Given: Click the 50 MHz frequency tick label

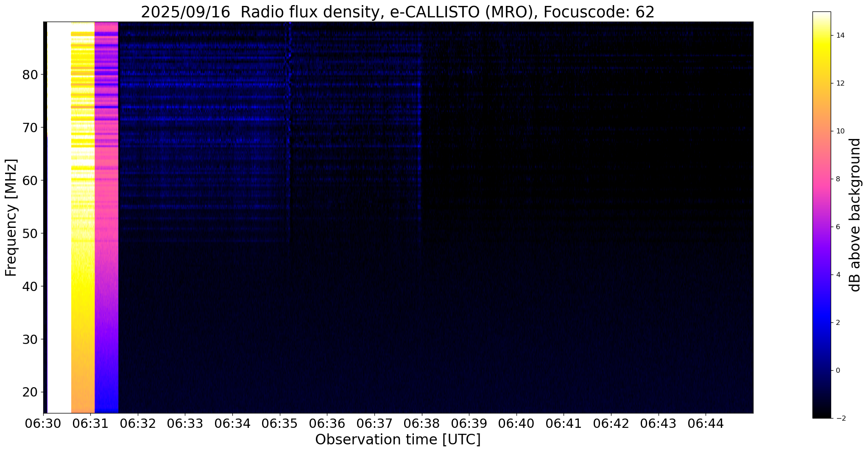Looking at the screenshot, I should (x=30, y=233).
